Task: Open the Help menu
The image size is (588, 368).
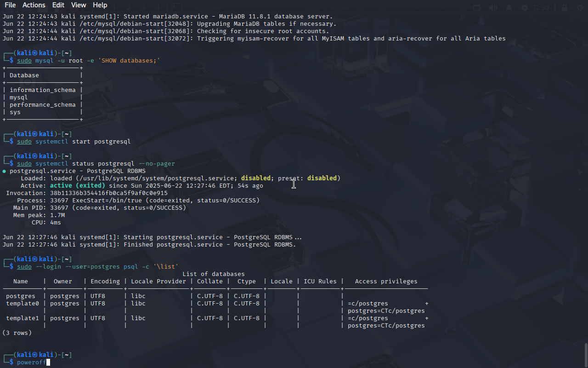Action: click(100, 5)
